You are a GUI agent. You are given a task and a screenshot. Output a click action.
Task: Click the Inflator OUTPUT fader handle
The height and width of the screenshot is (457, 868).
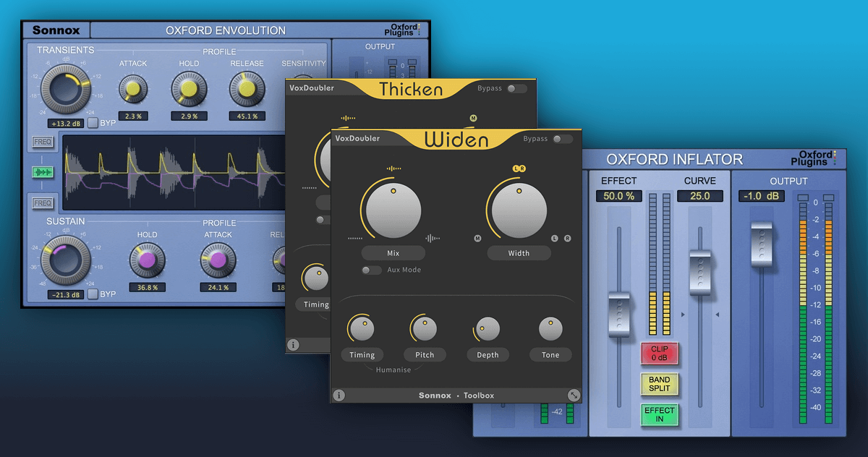(762, 244)
